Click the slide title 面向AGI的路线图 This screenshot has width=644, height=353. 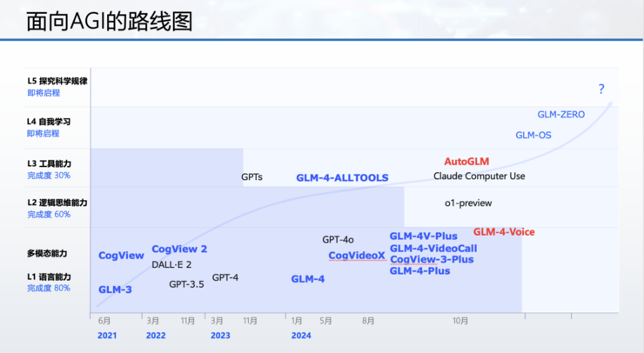tap(110, 22)
